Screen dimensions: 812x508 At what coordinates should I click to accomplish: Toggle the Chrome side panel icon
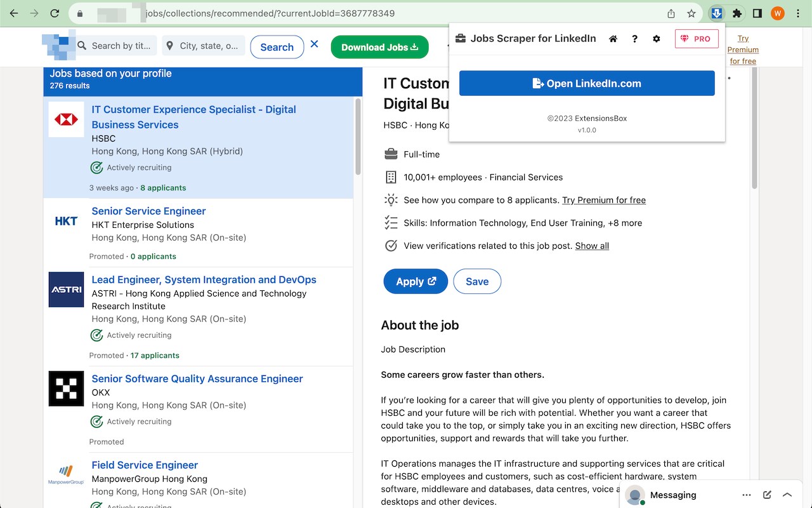pos(757,13)
